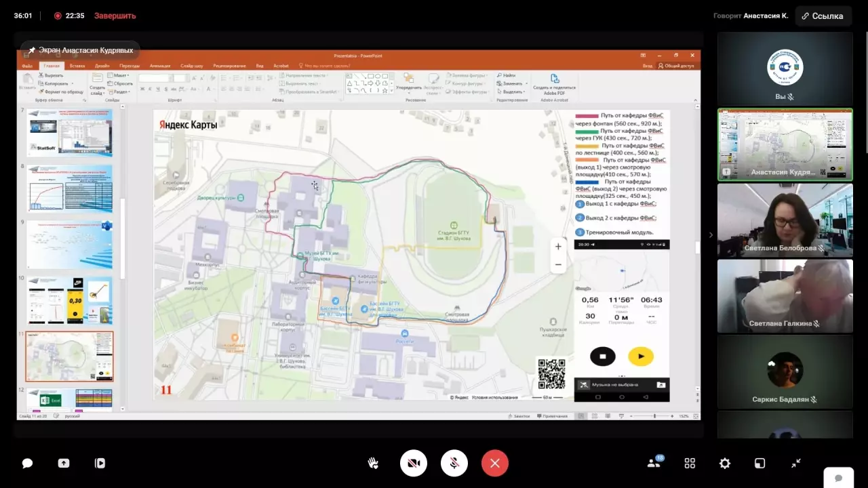Open conference settings gear
The width and height of the screenshot is (868, 488).
coord(725,464)
